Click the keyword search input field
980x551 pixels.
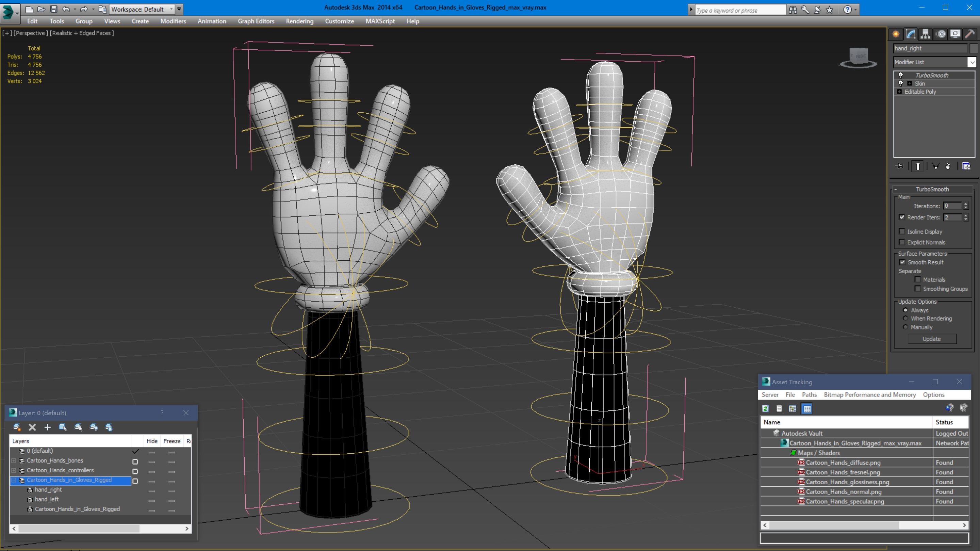(x=739, y=10)
